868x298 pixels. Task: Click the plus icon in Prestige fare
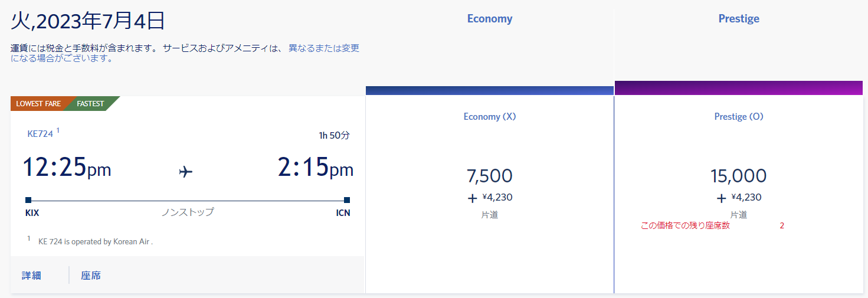tap(721, 198)
